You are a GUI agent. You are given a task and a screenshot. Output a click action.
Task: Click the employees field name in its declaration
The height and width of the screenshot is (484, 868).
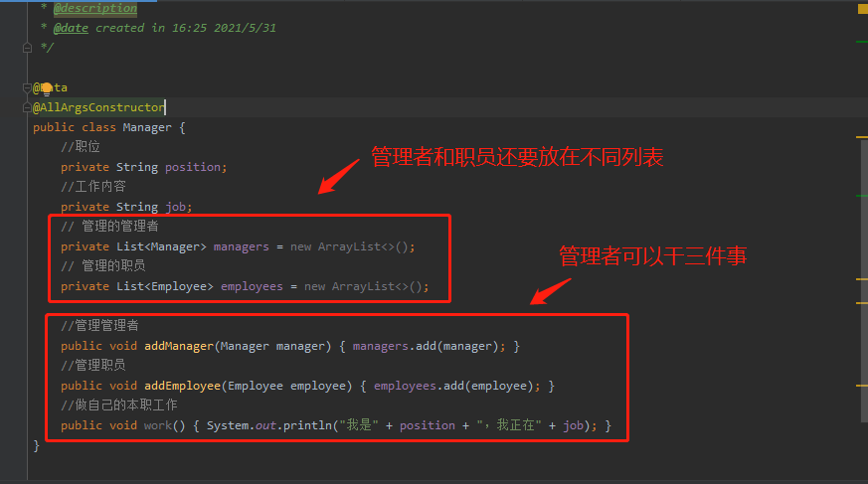click(252, 286)
